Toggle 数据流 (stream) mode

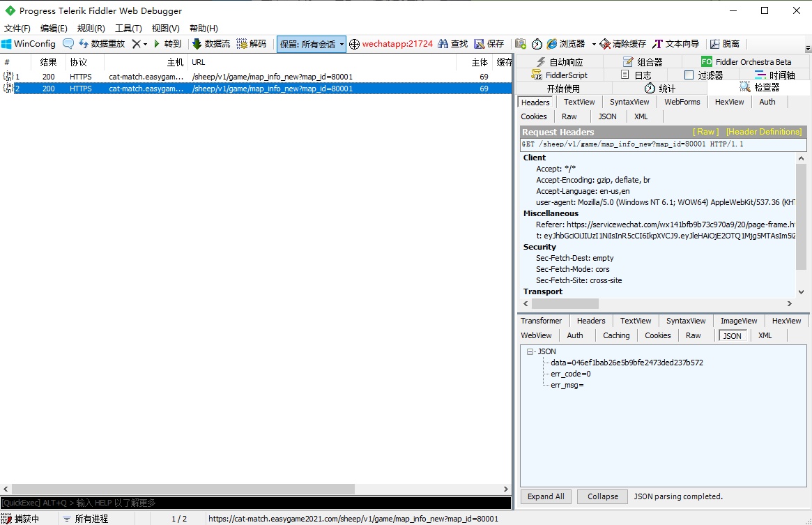[211, 44]
